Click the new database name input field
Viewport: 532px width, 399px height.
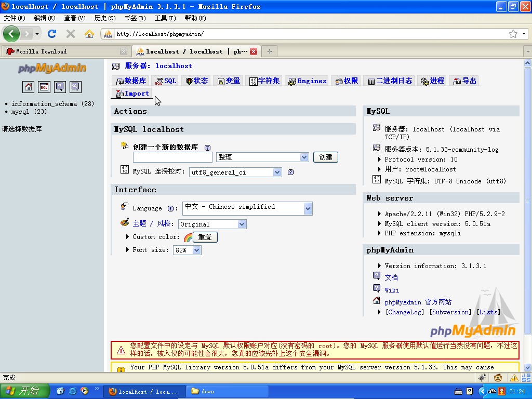(172, 157)
